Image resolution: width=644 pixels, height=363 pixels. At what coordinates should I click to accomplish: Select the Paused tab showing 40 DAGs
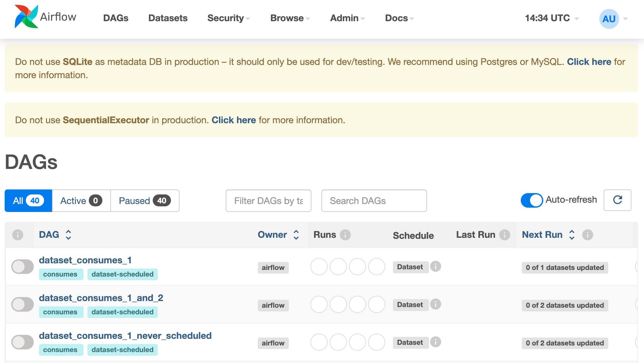(x=144, y=200)
